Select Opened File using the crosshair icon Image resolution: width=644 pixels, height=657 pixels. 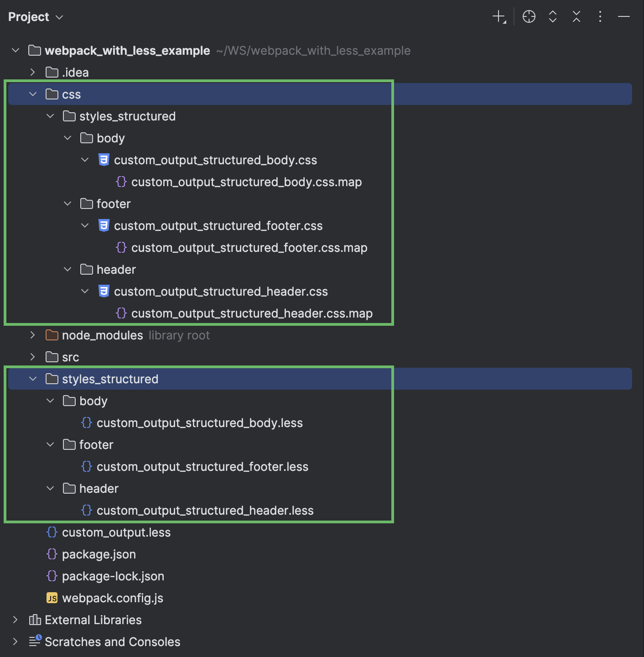[x=529, y=16]
